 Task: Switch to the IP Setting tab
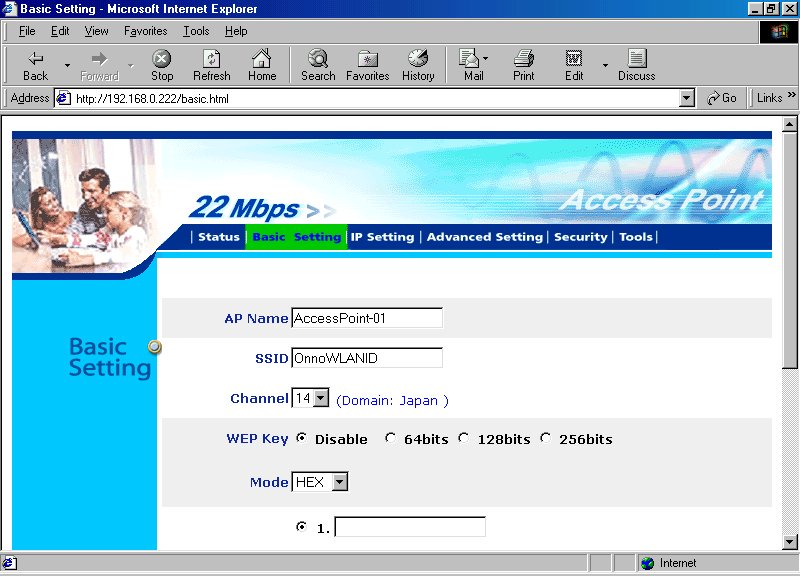(382, 237)
